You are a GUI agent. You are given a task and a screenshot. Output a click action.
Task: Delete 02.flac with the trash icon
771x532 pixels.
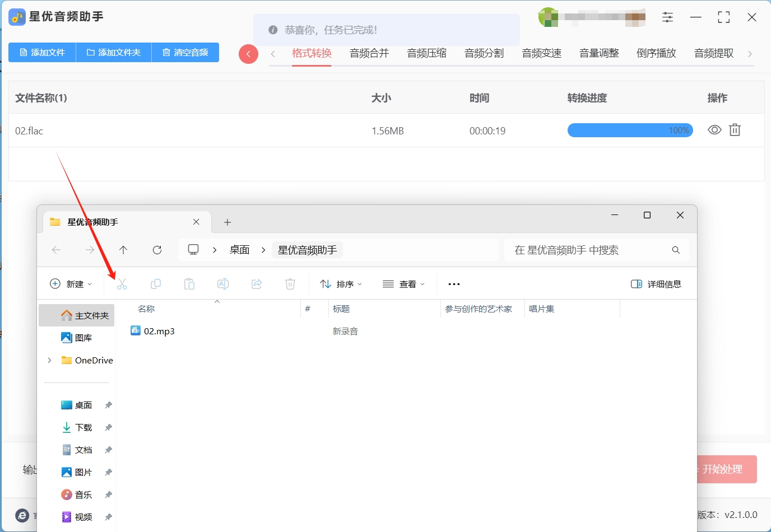[x=735, y=130]
